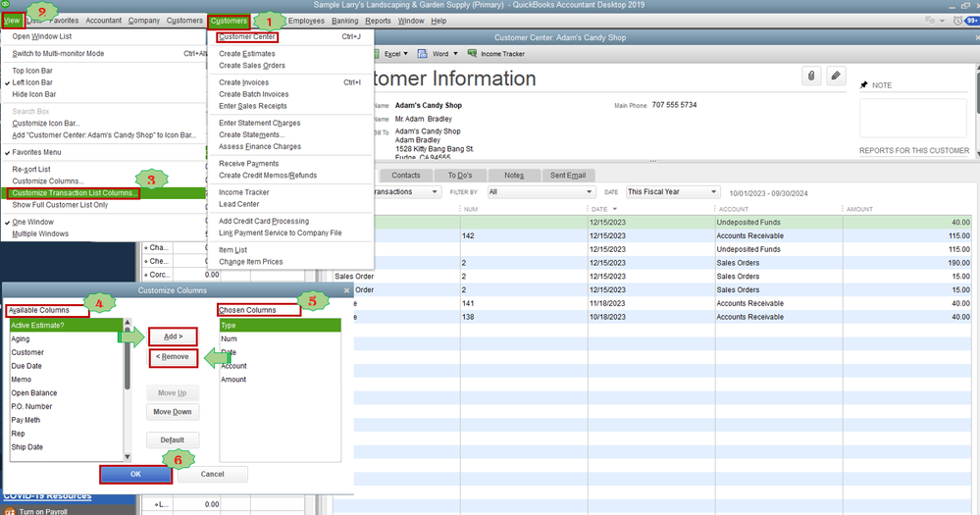
Task: Click the paperclip attach icon
Action: click(x=812, y=76)
